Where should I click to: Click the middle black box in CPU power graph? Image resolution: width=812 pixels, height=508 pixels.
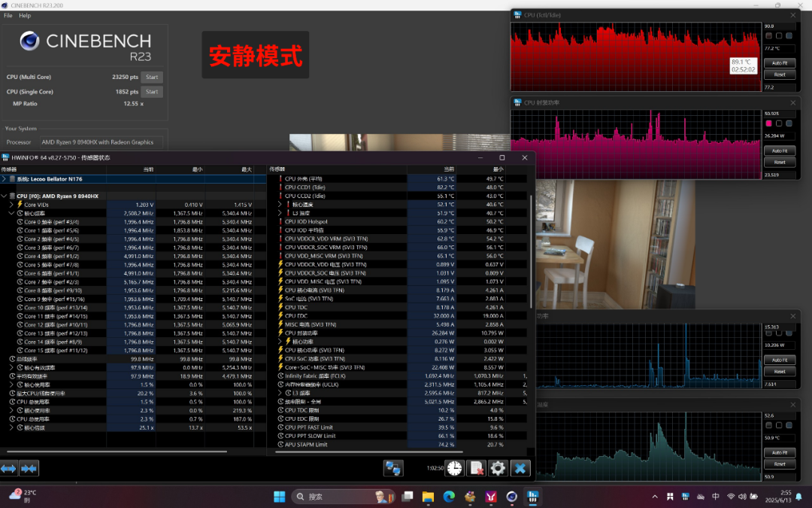pos(779,123)
